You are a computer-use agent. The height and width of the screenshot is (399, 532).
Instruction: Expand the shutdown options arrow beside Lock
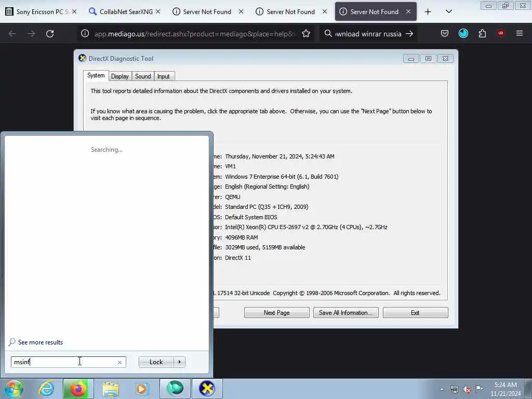pos(179,362)
